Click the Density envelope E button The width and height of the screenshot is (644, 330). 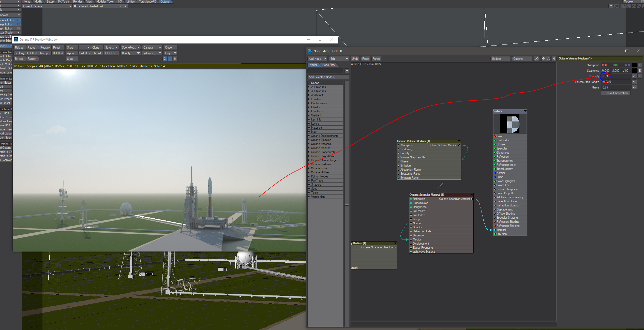tap(640, 76)
